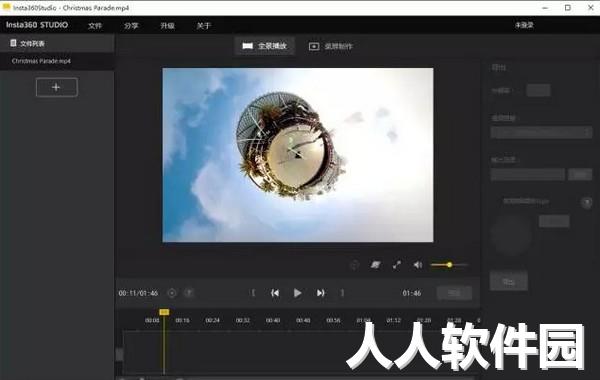Open the dimmed dropdown in export panel
The width and height of the screenshot is (600, 380).
point(541,132)
